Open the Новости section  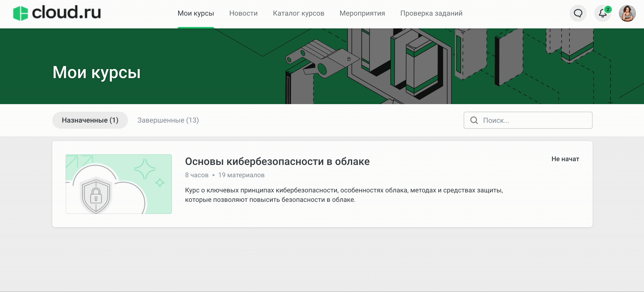tap(243, 13)
